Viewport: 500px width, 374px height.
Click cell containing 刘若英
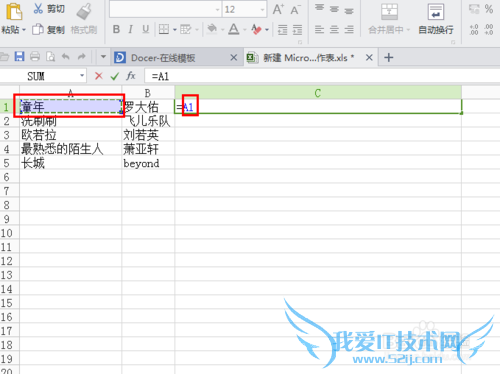click(148, 135)
